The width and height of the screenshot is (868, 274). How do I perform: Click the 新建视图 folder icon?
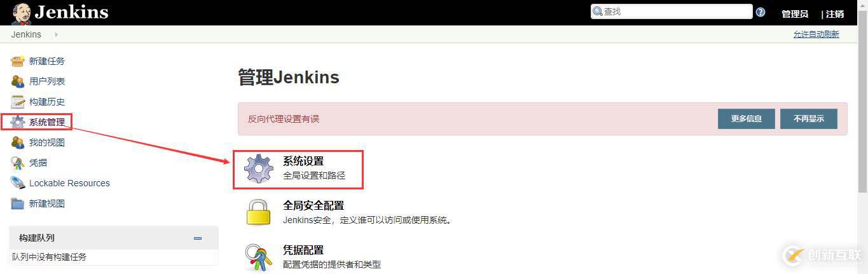point(18,203)
